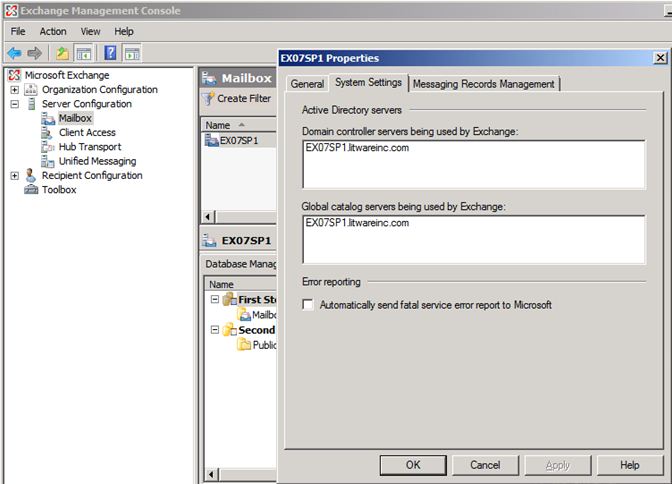Enable Automatically send fatal service error report

coord(308,305)
